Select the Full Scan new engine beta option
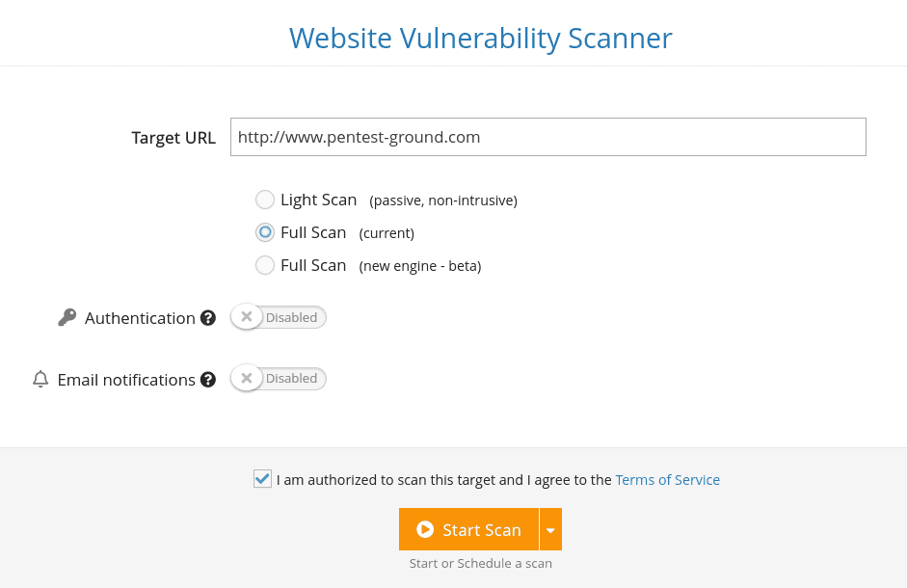This screenshot has width=907, height=588. click(265, 265)
